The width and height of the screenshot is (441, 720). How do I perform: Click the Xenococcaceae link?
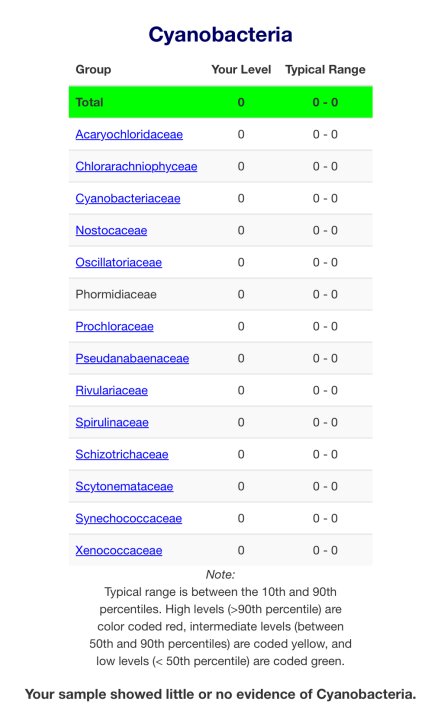pos(119,551)
